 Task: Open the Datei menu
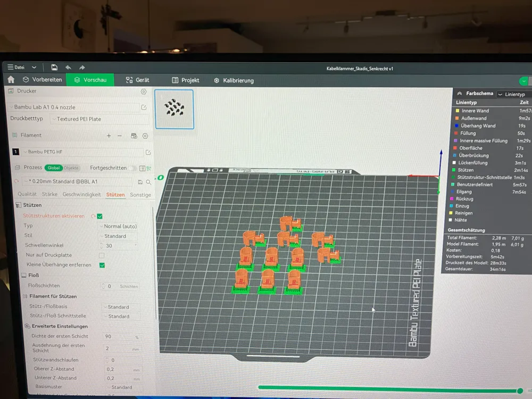pos(16,67)
